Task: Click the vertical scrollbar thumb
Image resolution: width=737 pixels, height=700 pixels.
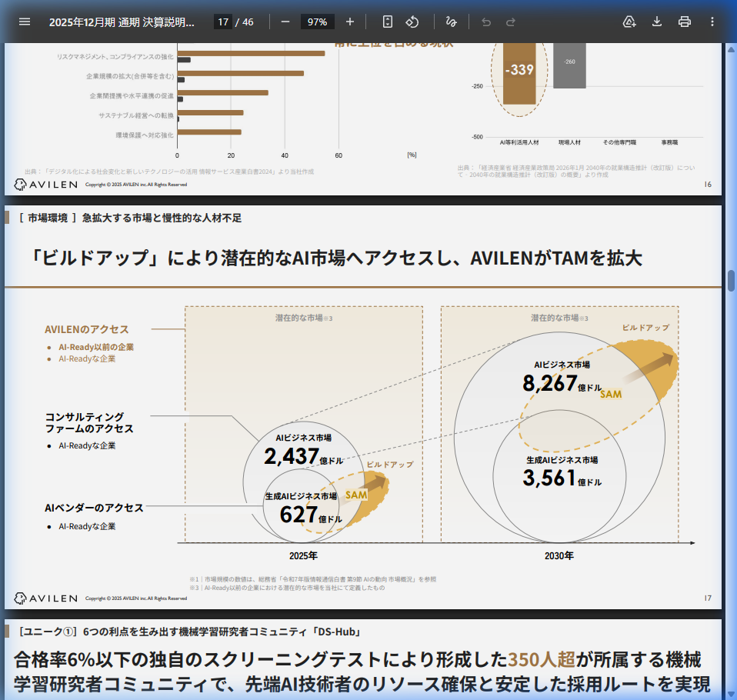Action: [x=731, y=280]
